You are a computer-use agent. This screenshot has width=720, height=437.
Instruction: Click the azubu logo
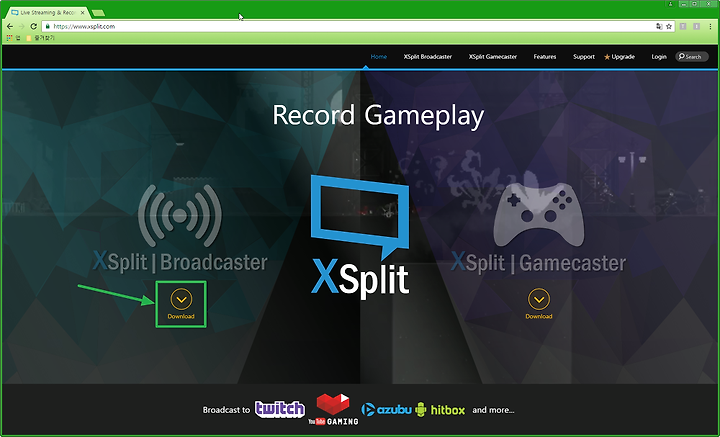tap(386, 409)
